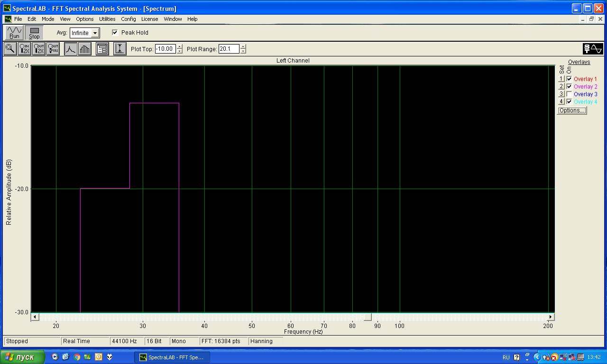The width and height of the screenshot is (607, 364).
Task: Open the Avg dropdown list
Action: 95,33
